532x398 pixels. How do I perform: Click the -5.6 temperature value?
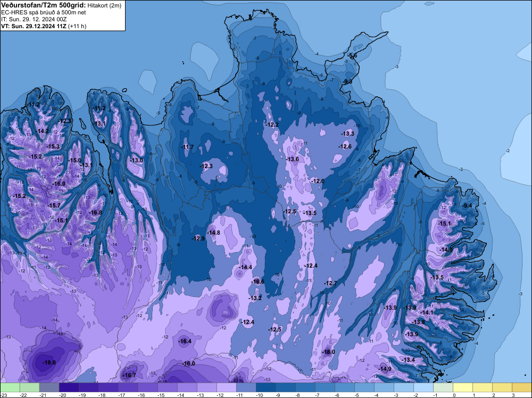click(352, 56)
